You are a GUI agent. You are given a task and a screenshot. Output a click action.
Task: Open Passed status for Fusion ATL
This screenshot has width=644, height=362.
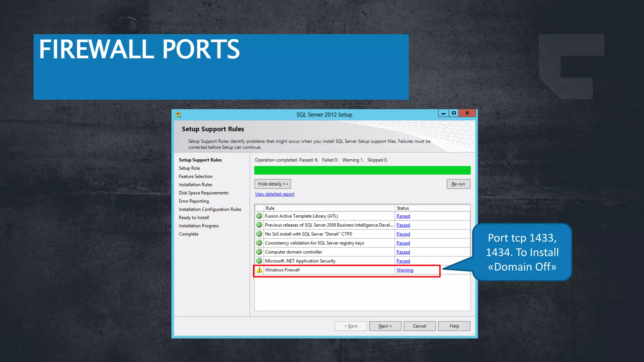coord(403,216)
